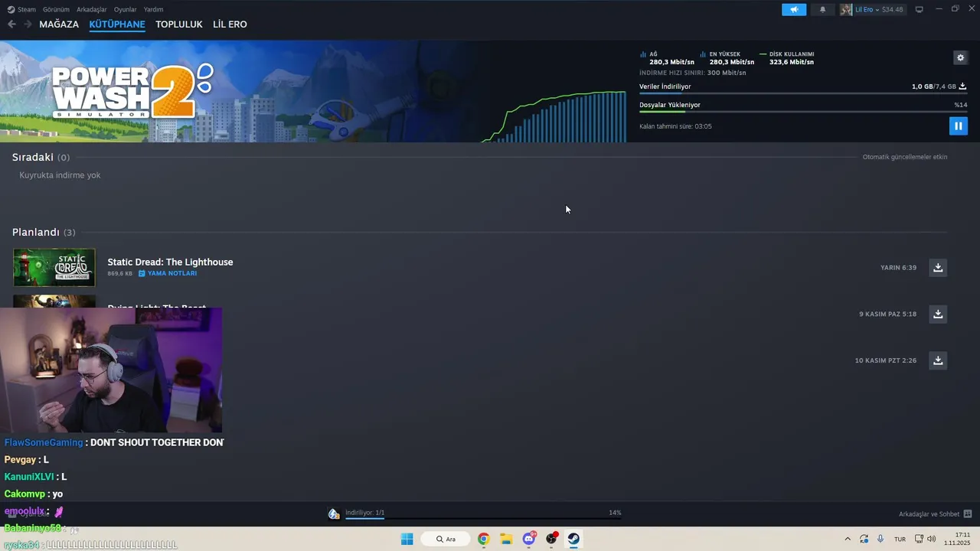The image size is (980, 551).
Task: Click the DİSK KULLANIMI legend label
Action: coord(791,54)
